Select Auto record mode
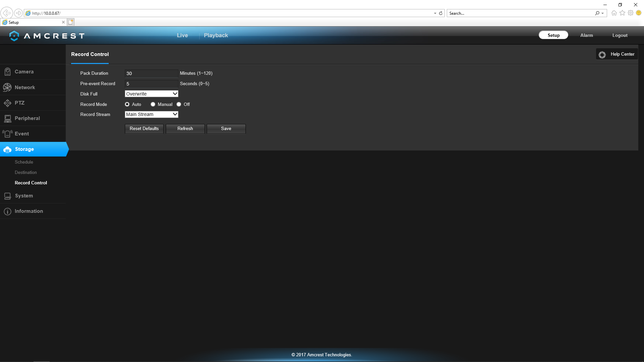Viewport: 644px width, 362px height. coord(127,104)
